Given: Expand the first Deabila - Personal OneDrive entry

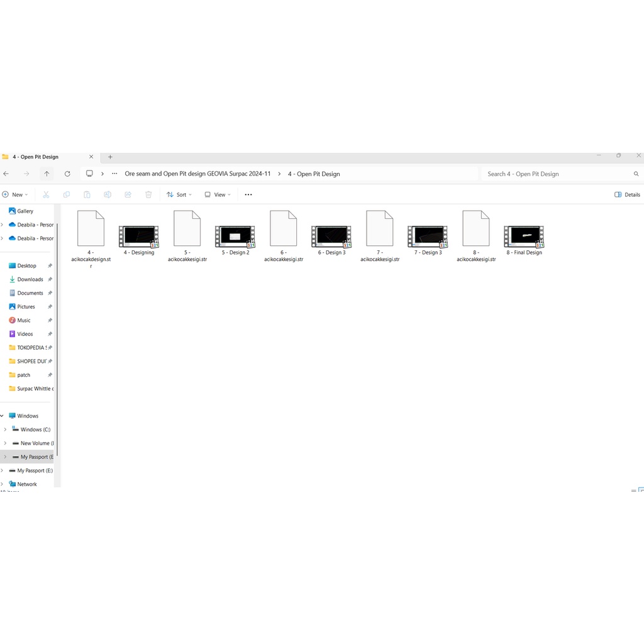Looking at the screenshot, I should 2,225.
